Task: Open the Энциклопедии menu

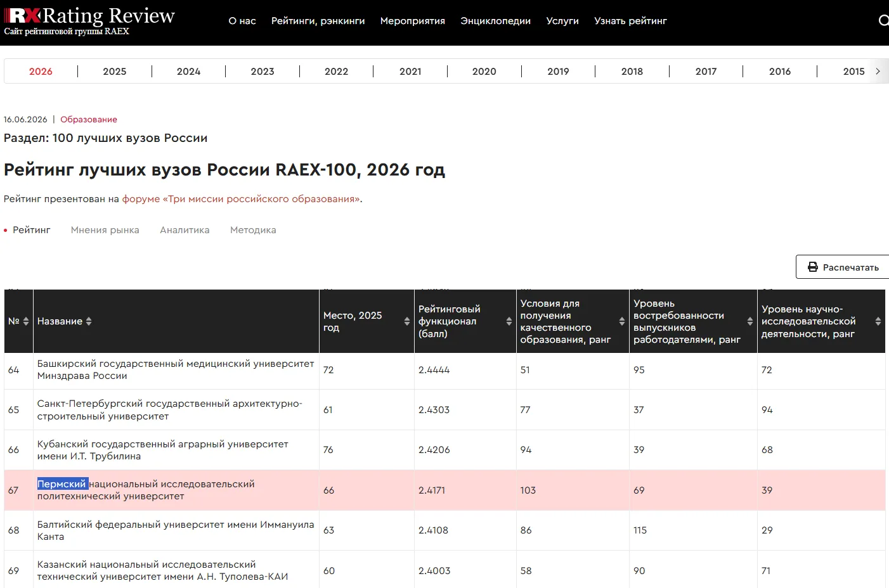Action: click(496, 21)
